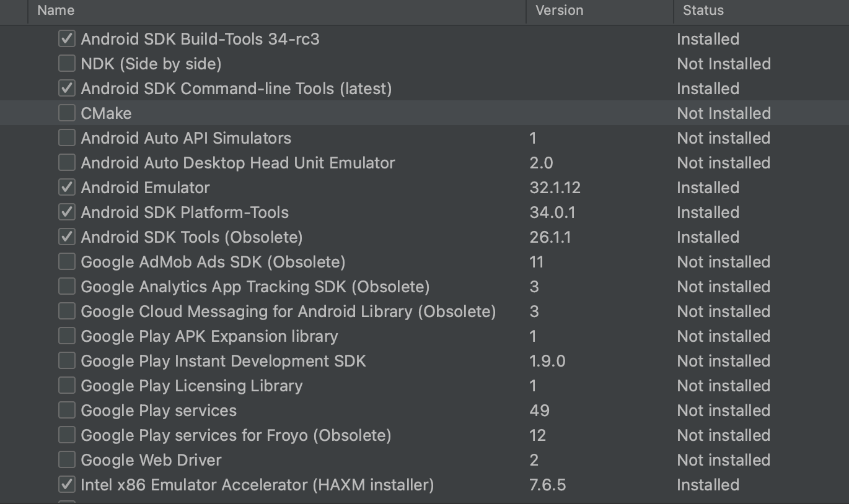Select 'Google Analytics App Tracking SDK (Obsolete)' text
This screenshot has width=849, height=504.
point(255,287)
